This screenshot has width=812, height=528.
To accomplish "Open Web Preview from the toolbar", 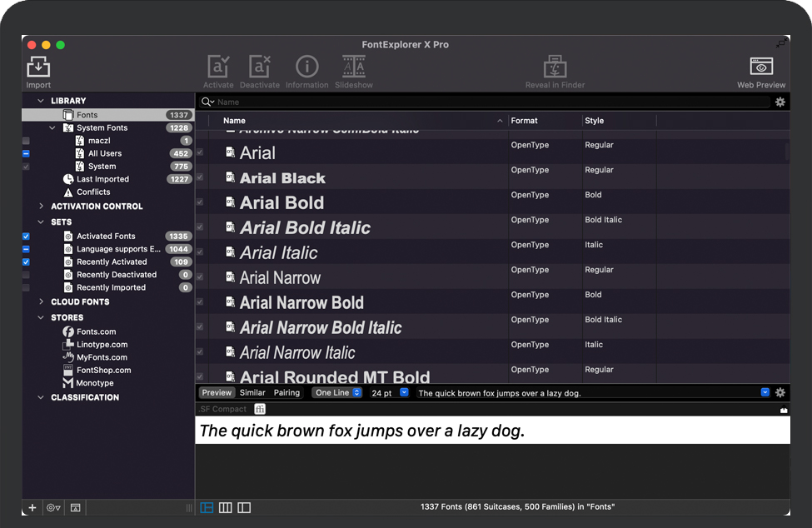I will pos(760,67).
